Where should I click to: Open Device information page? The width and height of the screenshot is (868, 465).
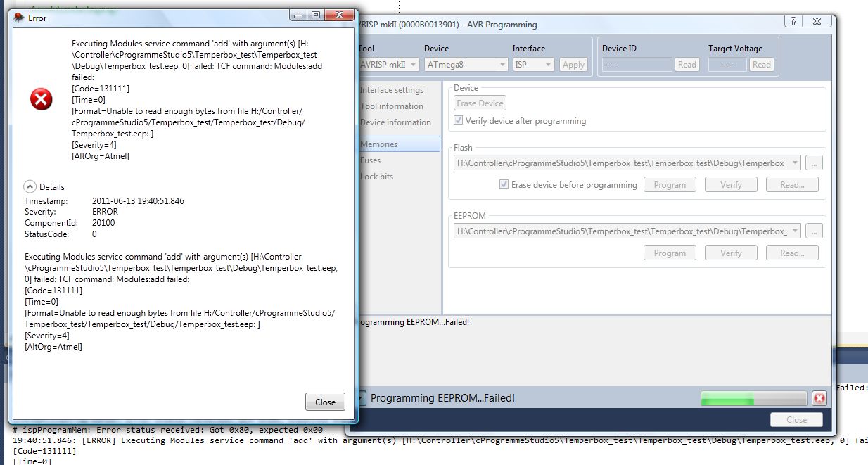[395, 122]
